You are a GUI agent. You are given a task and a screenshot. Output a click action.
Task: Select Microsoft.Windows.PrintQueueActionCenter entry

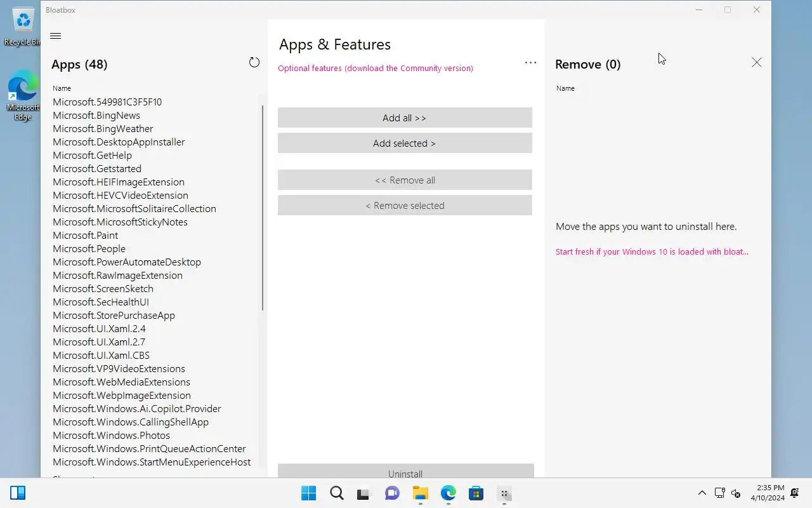(149, 448)
